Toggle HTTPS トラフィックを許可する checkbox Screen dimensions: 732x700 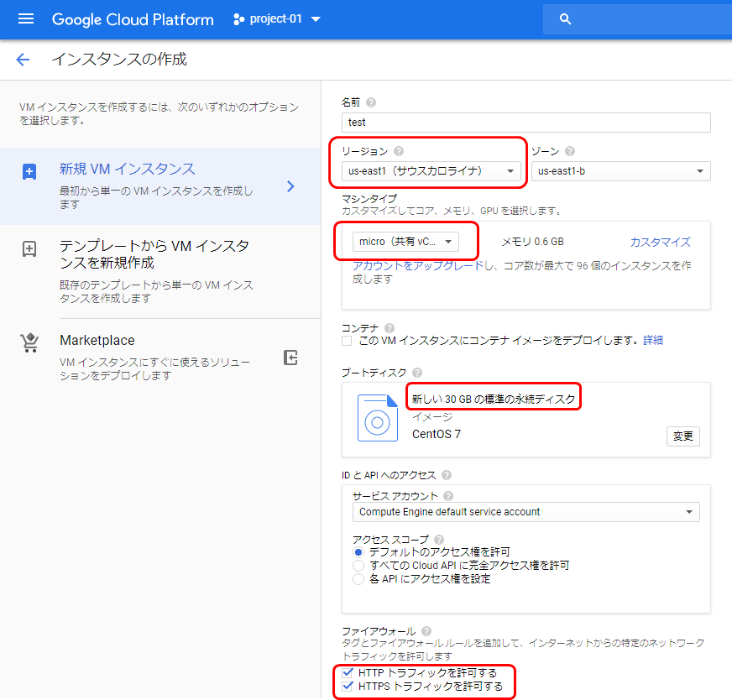(348, 686)
